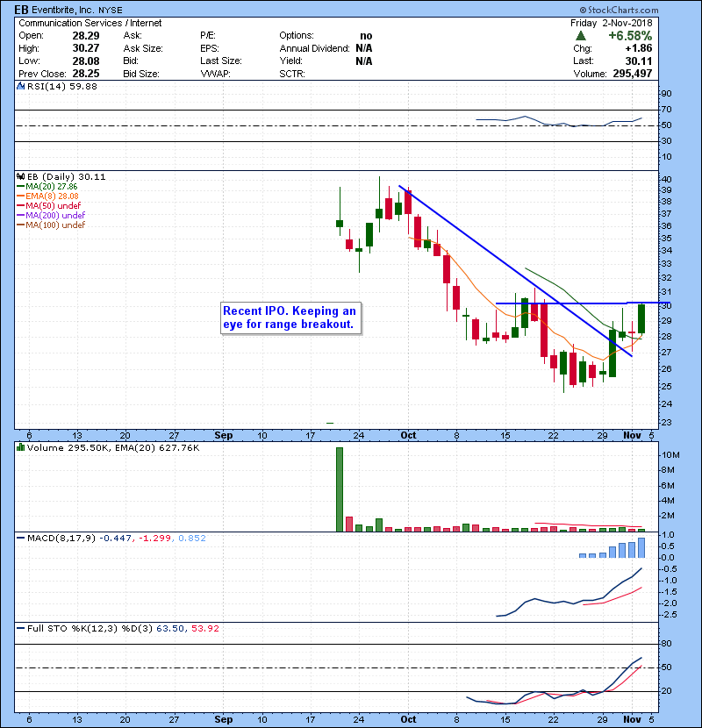
Task: Click the MACD(8,17,9) indicator label
Action: (x=61, y=539)
